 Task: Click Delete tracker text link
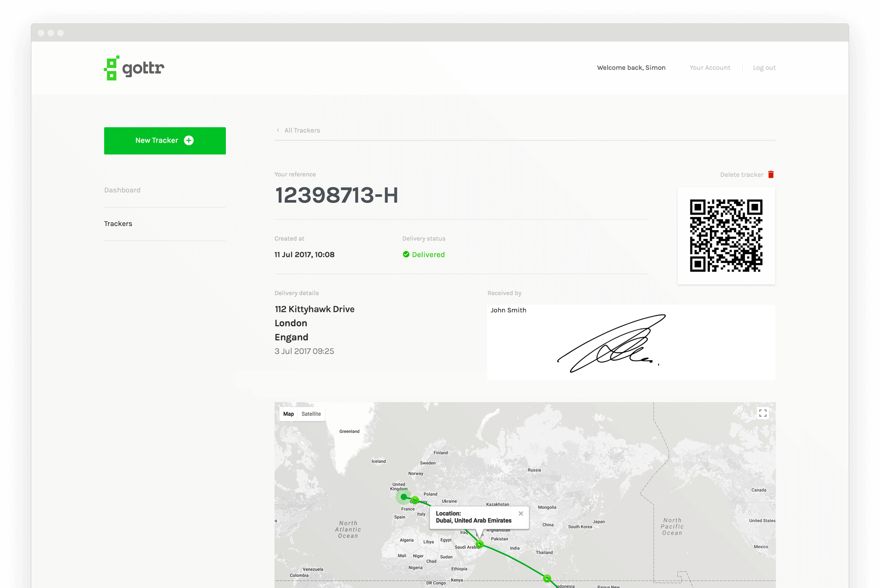pyautogui.click(x=742, y=174)
